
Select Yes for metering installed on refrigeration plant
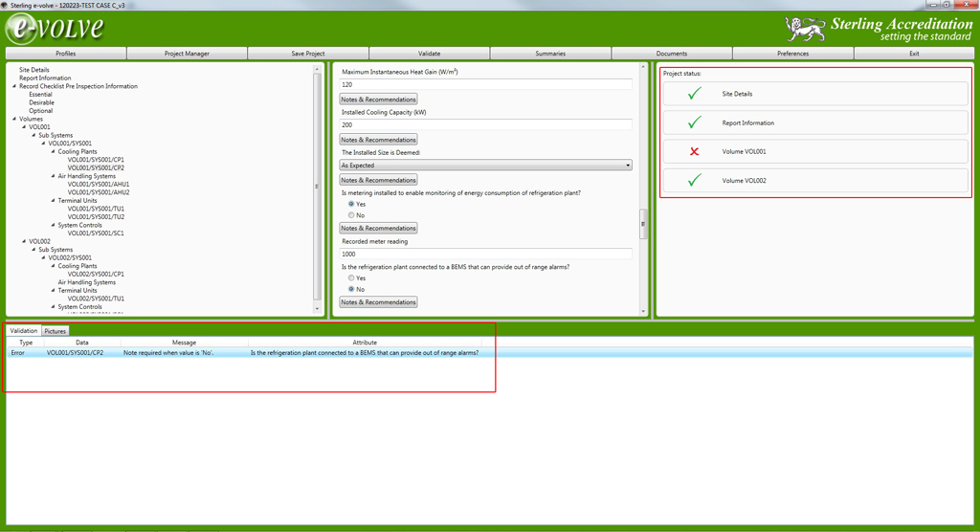point(351,204)
